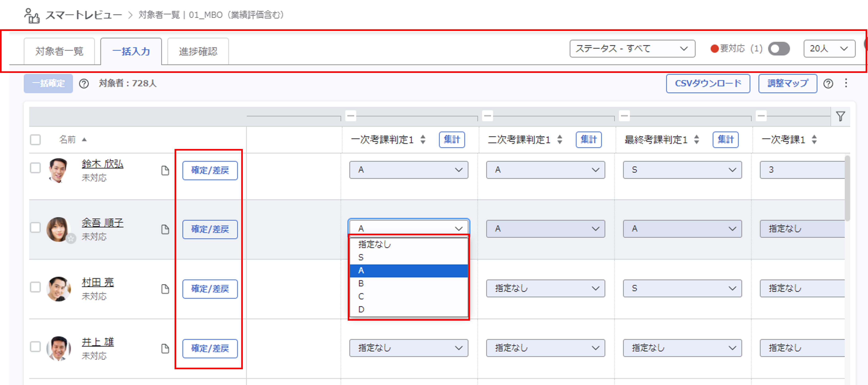Click the table's vertical scrollbar
The height and width of the screenshot is (385, 868).
tap(847, 189)
